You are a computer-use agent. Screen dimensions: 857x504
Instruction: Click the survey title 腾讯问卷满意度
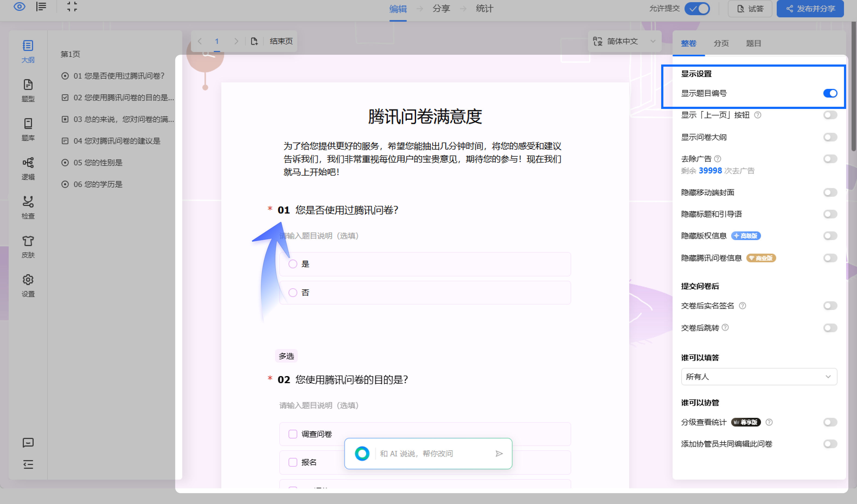425,117
